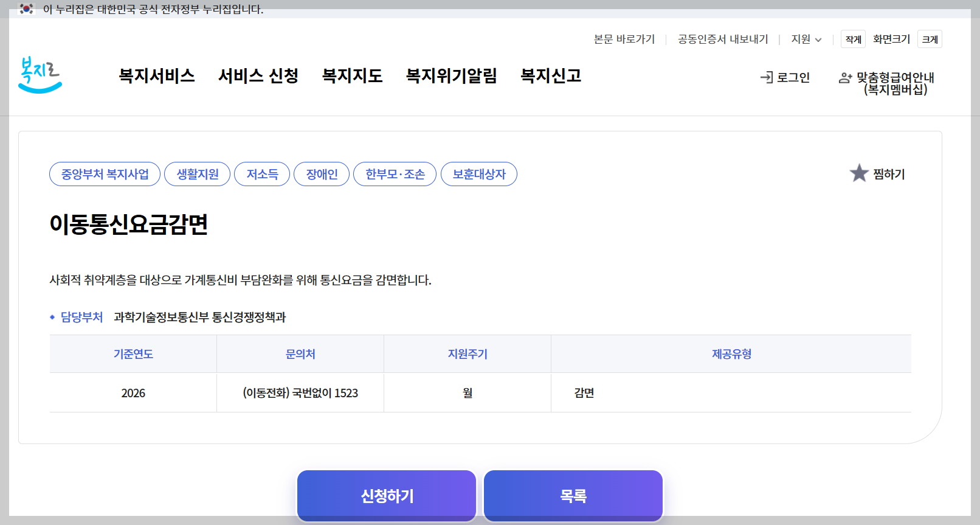The width and height of the screenshot is (980, 525).
Task: Click the (이동전화) 국번없이 1523 cell
Action: (x=300, y=393)
